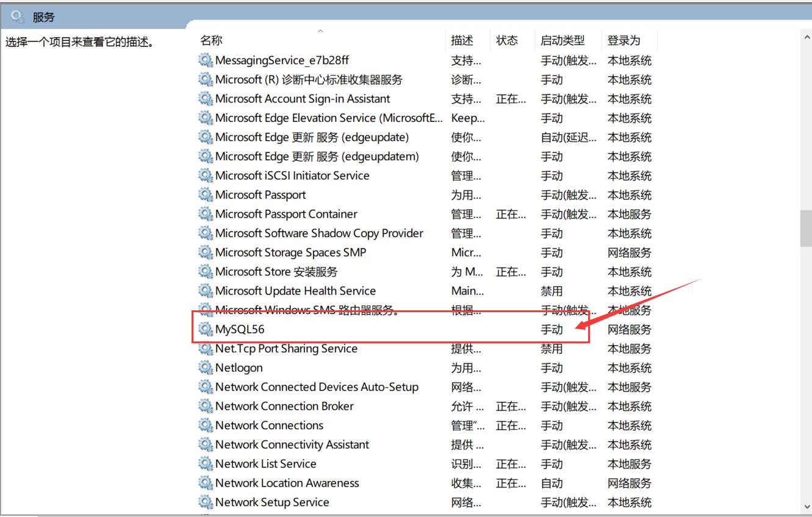Image resolution: width=812 pixels, height=517 pixels.
Task: Click gear icon of Microsoft Edge Elevation Service
Action: [206, 118]
